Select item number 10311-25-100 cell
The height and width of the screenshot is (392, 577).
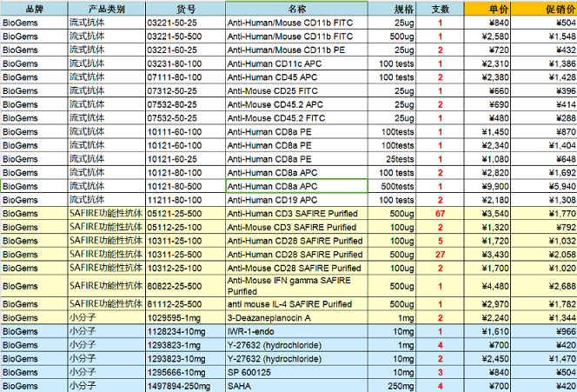185,241
